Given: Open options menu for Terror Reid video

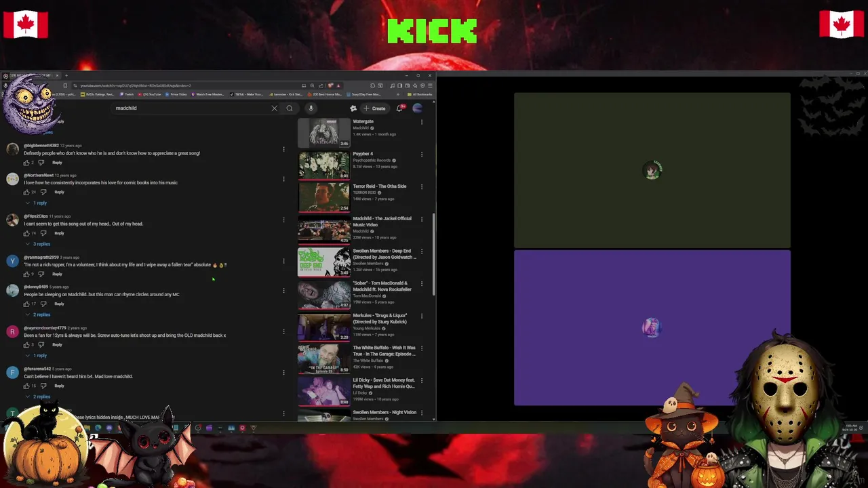Looking at the screenshot, I should [422, 187].
